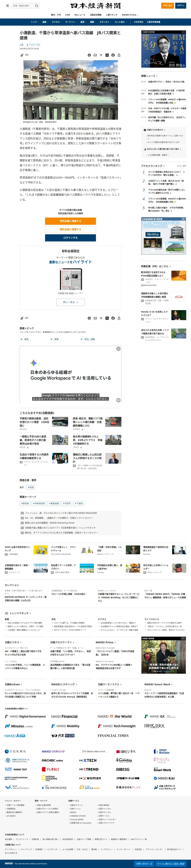Open the Myニュース header menu item
This screenshot has width=191, height=868.
80,15
